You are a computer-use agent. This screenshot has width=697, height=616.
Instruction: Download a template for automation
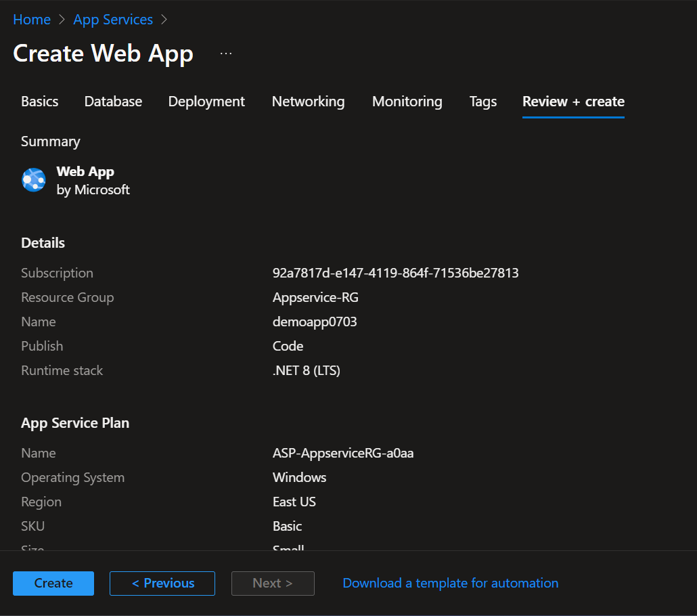(x=450, y=583)
